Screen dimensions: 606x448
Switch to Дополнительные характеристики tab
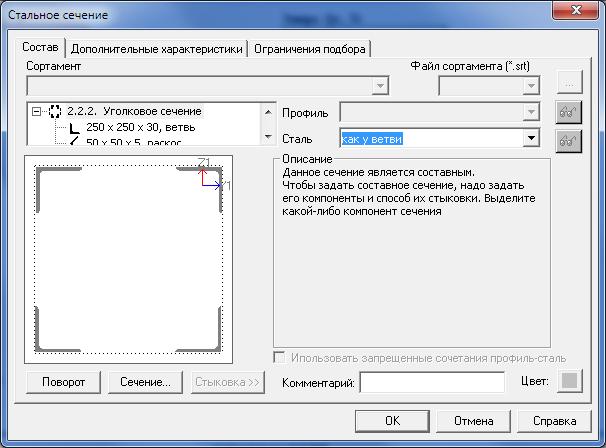(x=157, y=48)
